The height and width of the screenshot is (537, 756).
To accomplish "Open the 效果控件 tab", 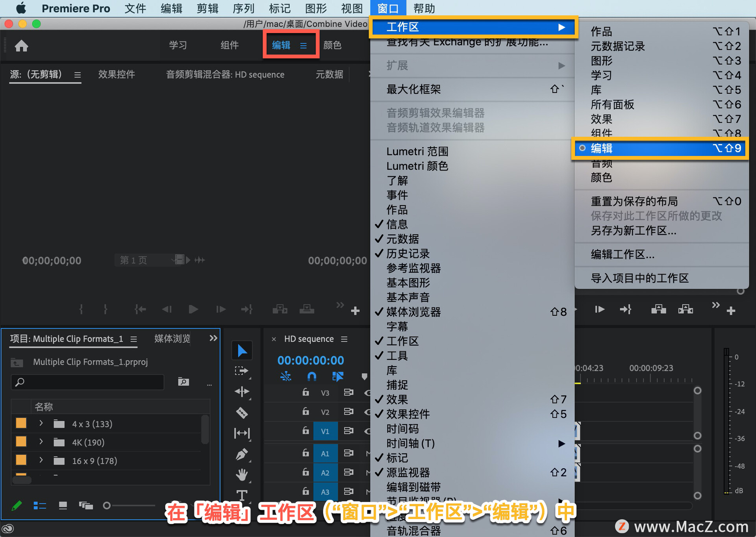I will [117, 74].
